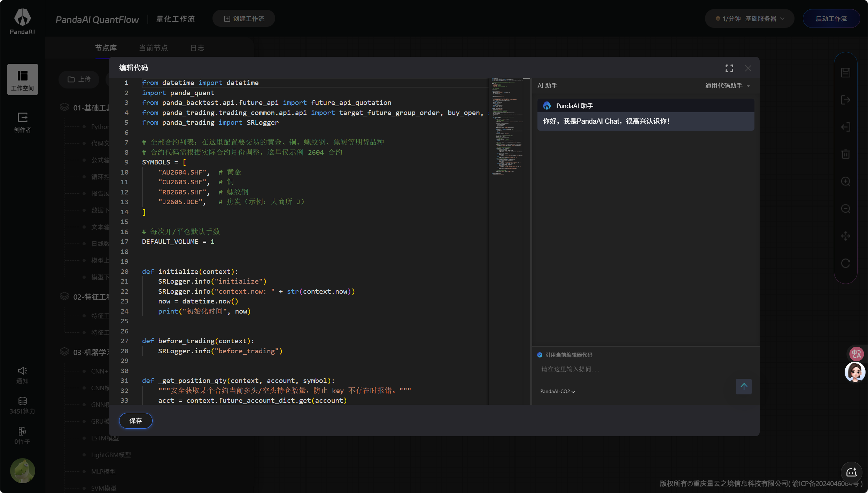Open the AI chat bot icon
The width and height of the screenshot is (868, 493).
click(852, 472)
